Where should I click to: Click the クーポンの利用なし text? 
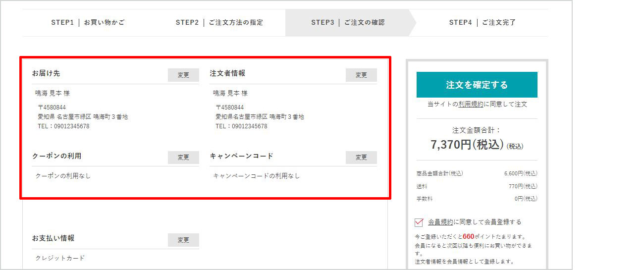pyautogui.click(x=63, y=176)
